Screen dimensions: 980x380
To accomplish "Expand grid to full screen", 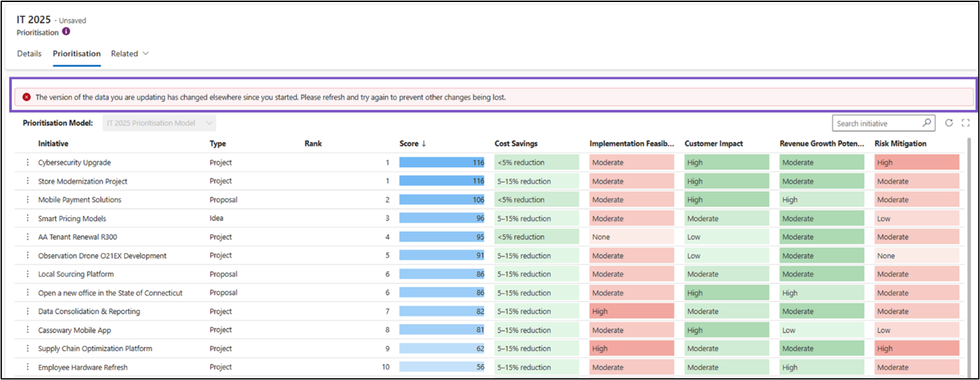I will [966, 123].
